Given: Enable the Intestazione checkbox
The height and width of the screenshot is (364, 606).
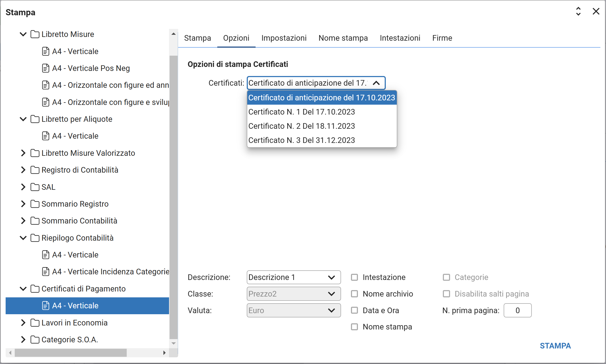Looking at the screenshot, I should coord(354,277).
